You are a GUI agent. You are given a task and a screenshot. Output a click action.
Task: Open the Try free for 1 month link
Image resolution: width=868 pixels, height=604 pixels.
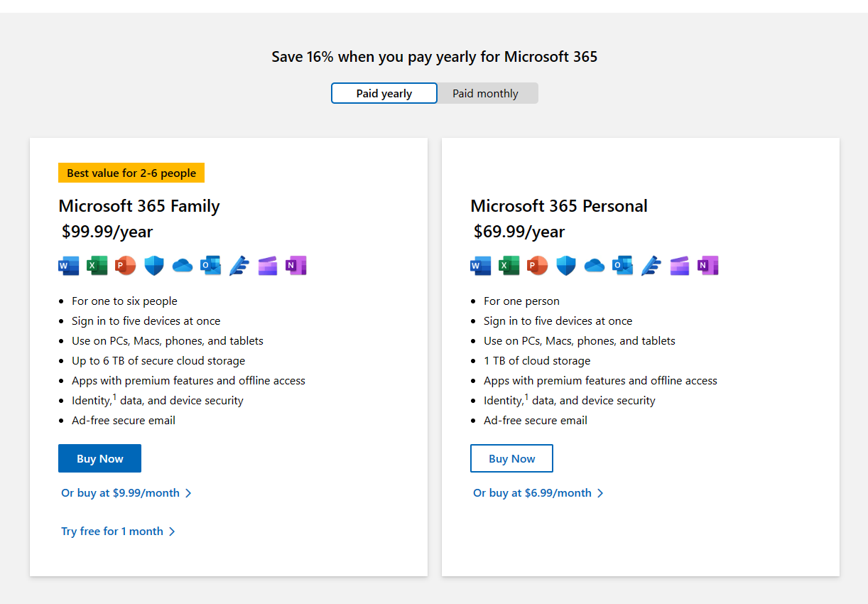point(118,532)
